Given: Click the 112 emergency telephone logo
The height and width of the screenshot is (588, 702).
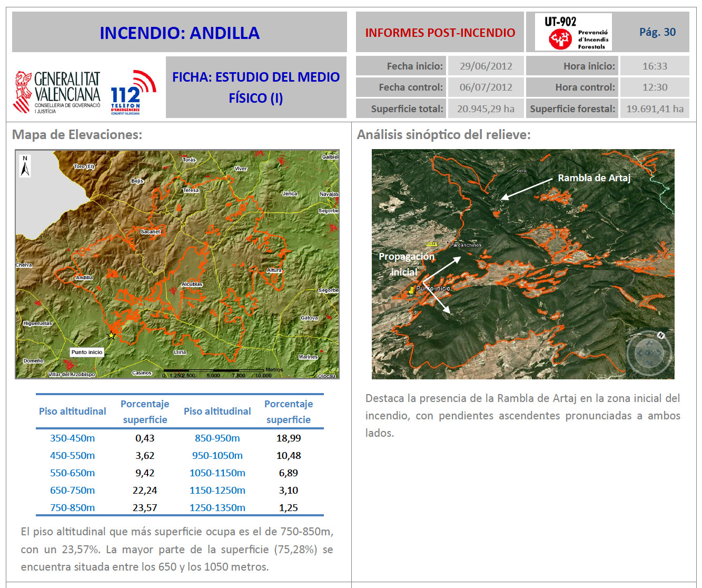Looking at the screenshot, I should 133,92.
